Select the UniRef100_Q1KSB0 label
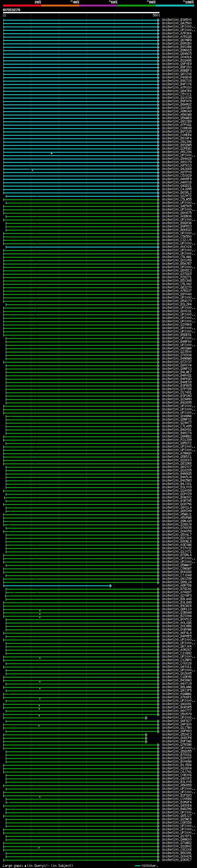Image resolution: width=197 pixels, height=868 pixels. (x=176, y=108)
